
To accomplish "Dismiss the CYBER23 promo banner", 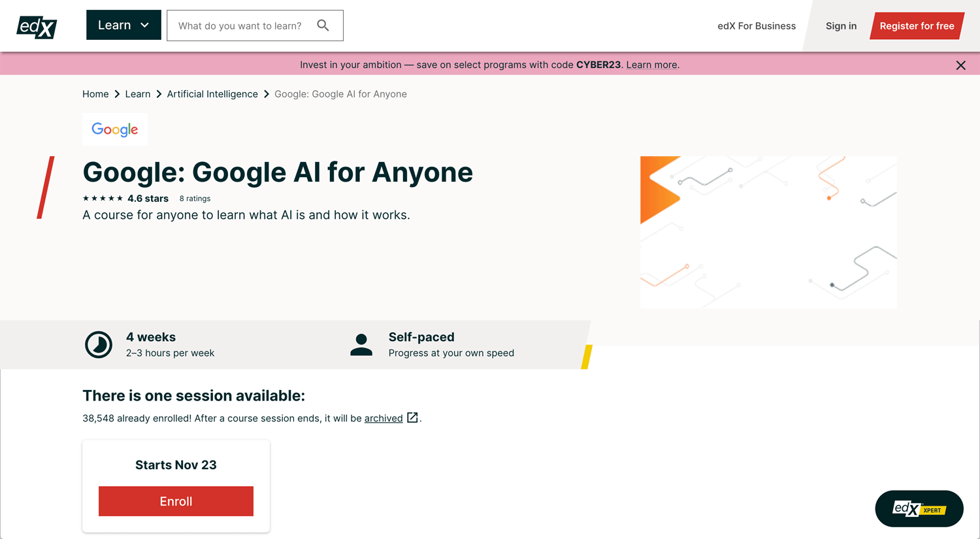I will (x=960, y=65).
